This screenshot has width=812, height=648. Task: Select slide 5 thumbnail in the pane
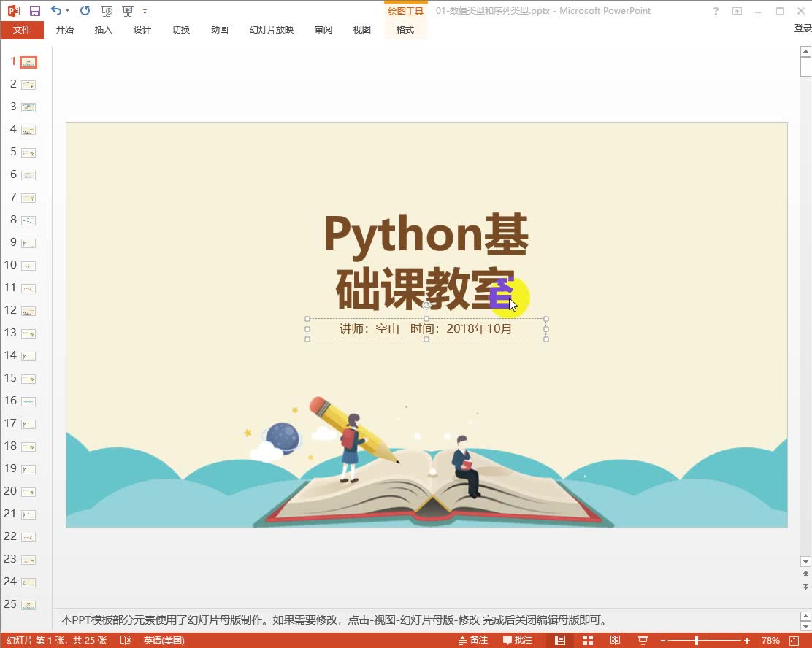click(28, 152)
